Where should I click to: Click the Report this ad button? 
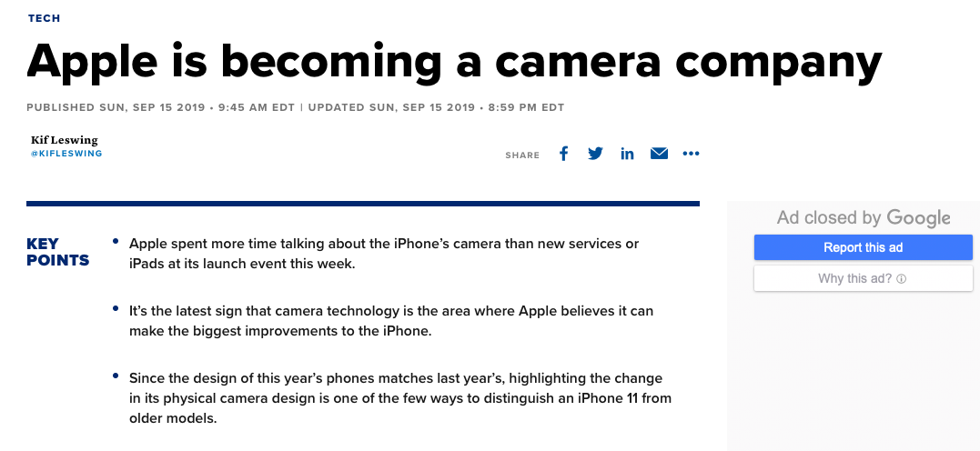tap(863, 247)
